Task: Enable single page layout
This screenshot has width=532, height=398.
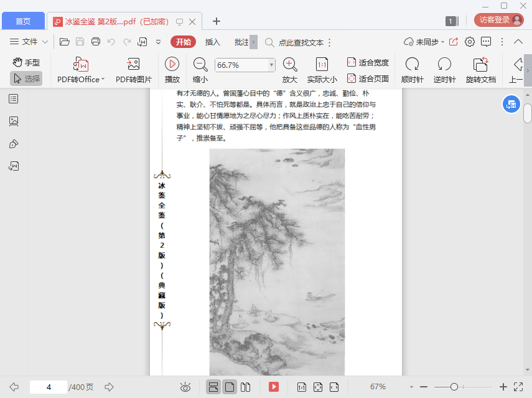Action: 230,387
